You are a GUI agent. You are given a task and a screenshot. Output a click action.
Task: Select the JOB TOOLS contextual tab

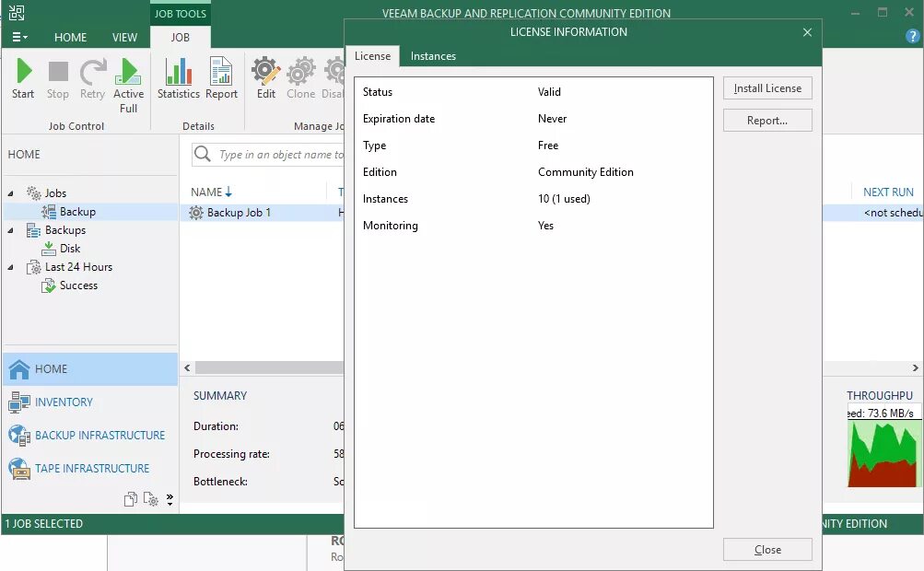(x=181, y=14)
